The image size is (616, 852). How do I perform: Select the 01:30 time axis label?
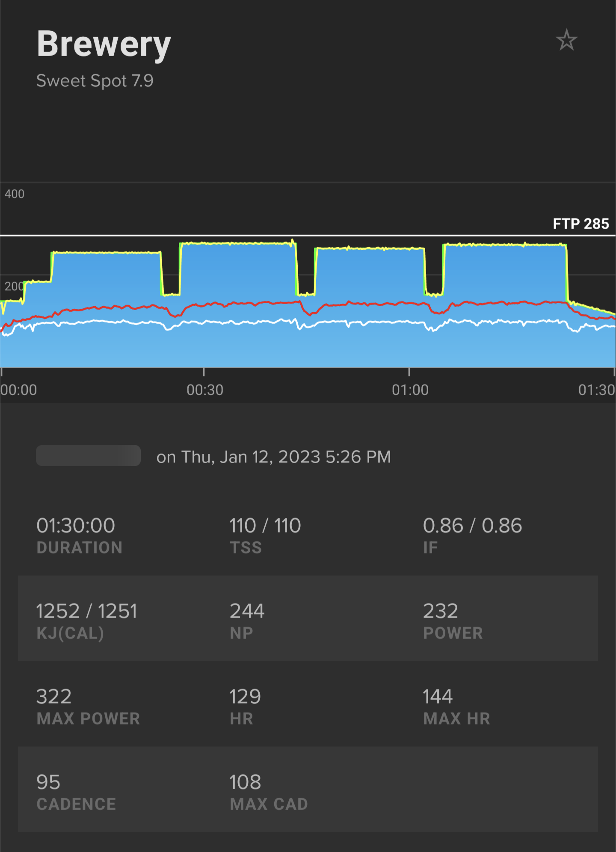597,390
